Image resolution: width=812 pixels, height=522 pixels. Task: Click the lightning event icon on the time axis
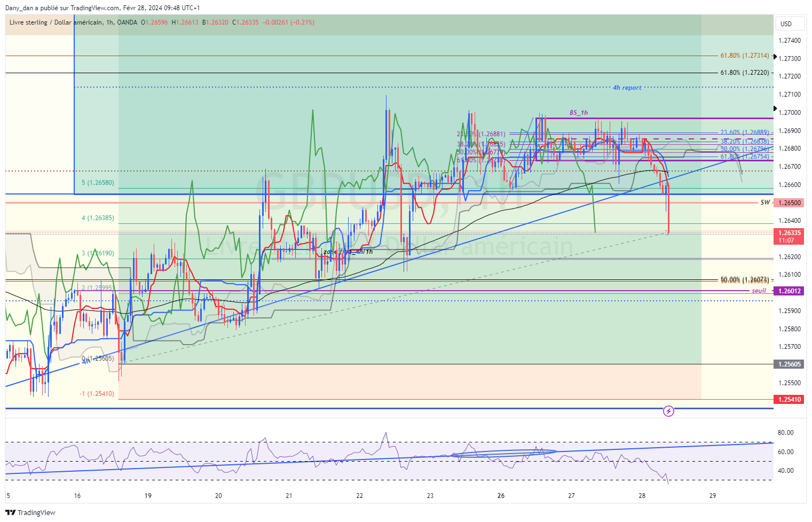(x=668, y=411)
